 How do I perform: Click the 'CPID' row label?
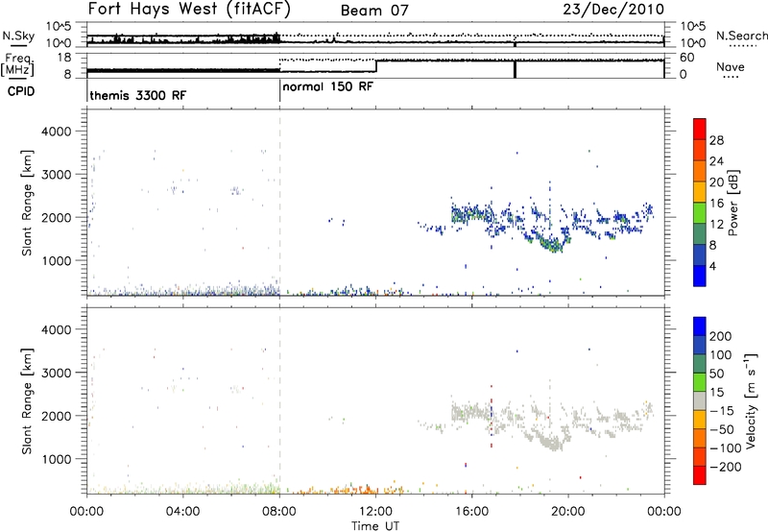point(21,91)
